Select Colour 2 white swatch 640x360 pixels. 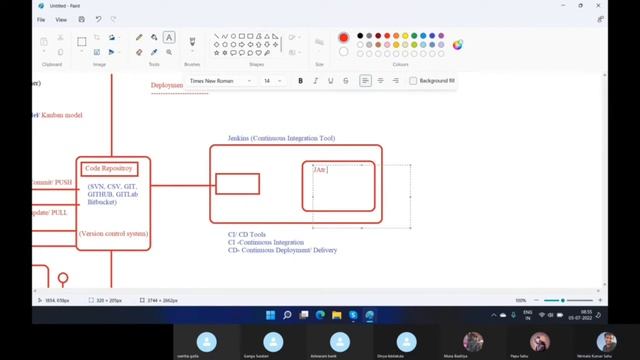tap(344, 51)
